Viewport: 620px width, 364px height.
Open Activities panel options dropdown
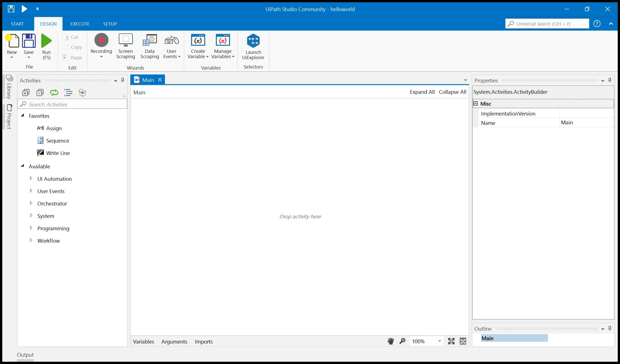[x=115, y=81]
